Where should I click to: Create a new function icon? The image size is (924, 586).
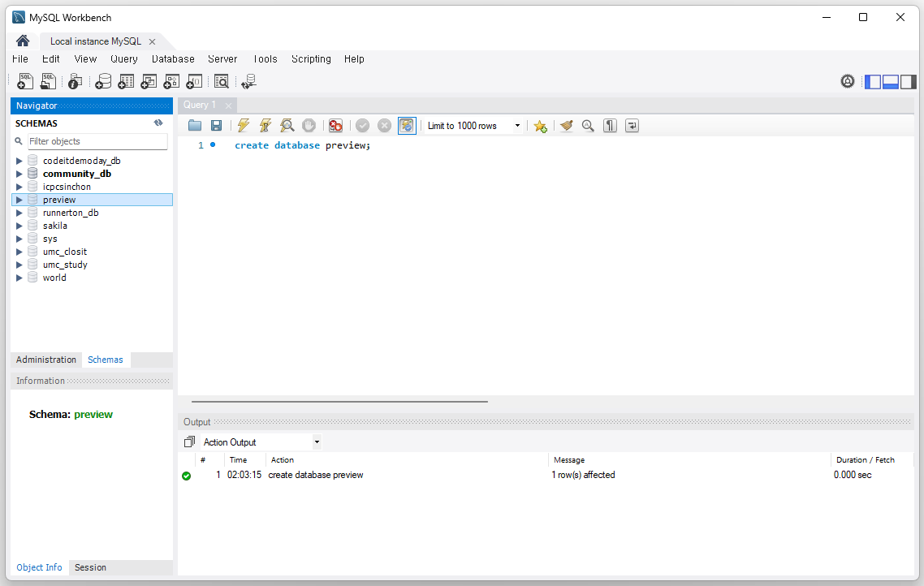[195, 81]
